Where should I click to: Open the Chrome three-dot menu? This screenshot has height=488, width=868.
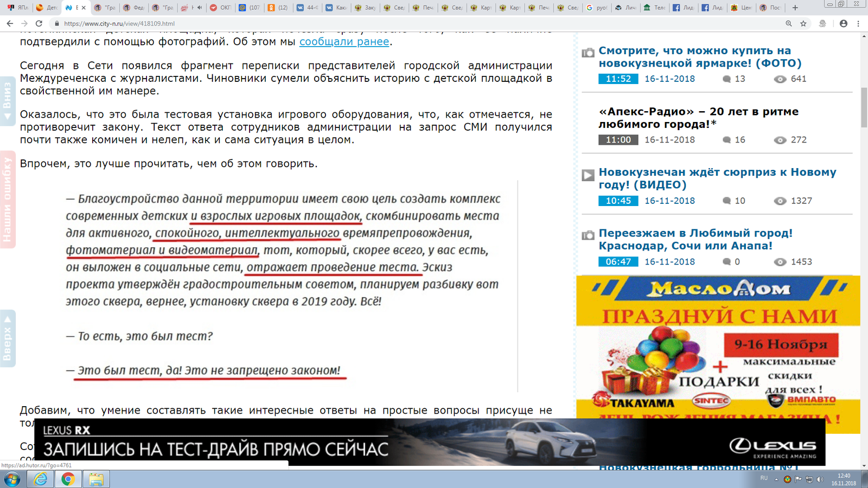click(x=858, y=23)
